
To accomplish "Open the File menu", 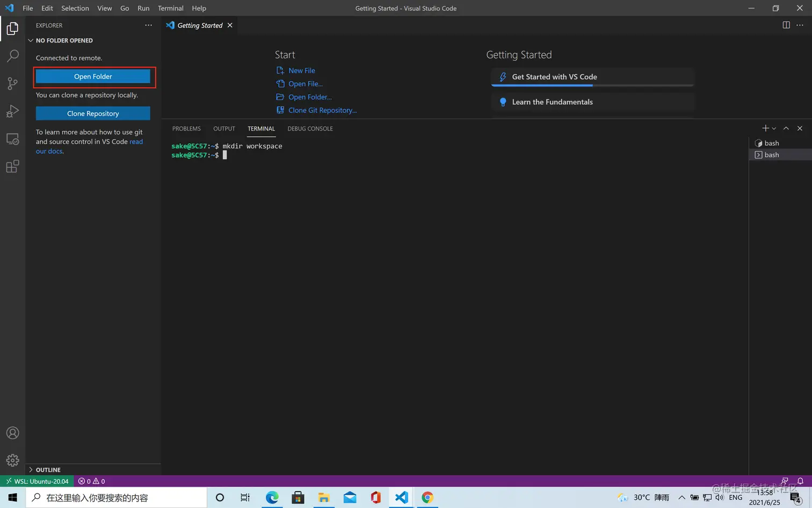I will (x=28, y=8).
